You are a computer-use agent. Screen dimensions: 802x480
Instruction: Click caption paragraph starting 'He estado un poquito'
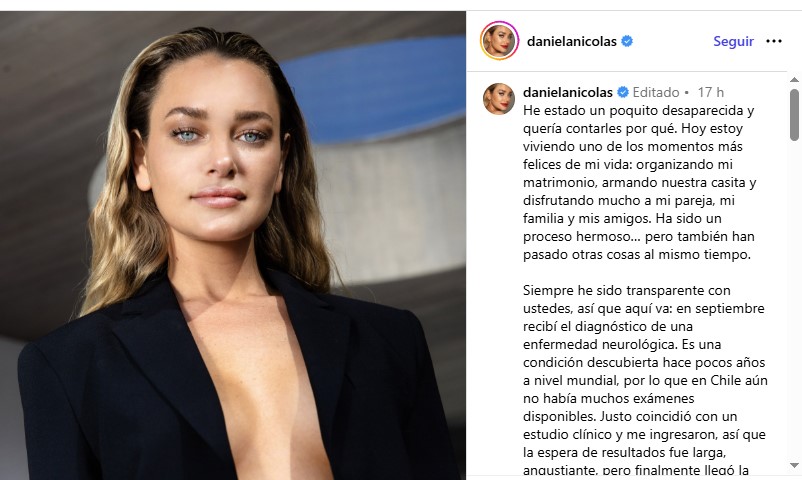click(x=639, y=182)
